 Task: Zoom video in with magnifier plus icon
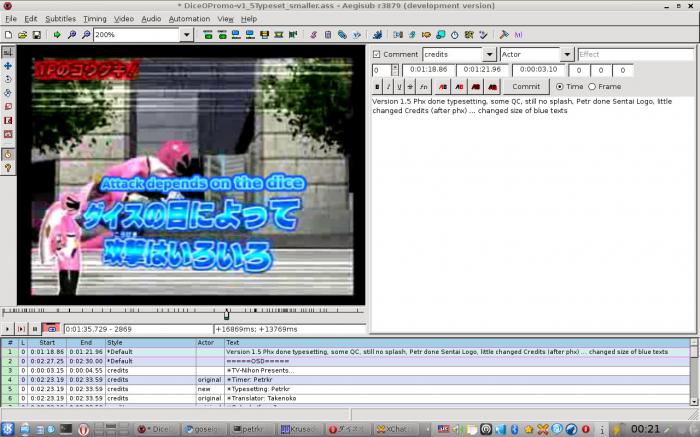coord(71,34)
